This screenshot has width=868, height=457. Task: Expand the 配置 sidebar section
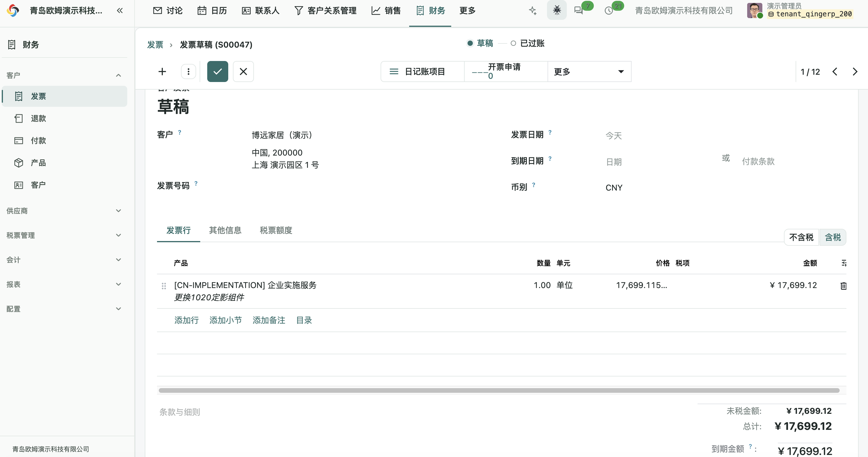(64, 309)
